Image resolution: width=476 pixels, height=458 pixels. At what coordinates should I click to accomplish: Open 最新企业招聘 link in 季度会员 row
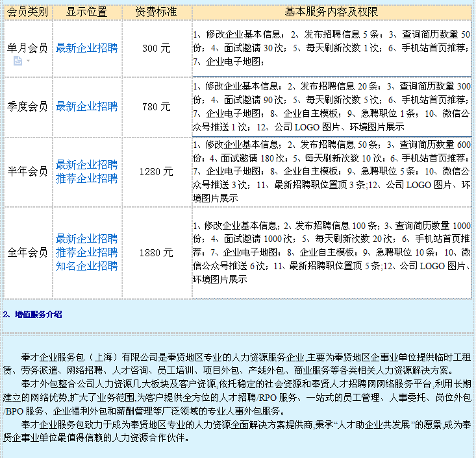pos(86,107)
